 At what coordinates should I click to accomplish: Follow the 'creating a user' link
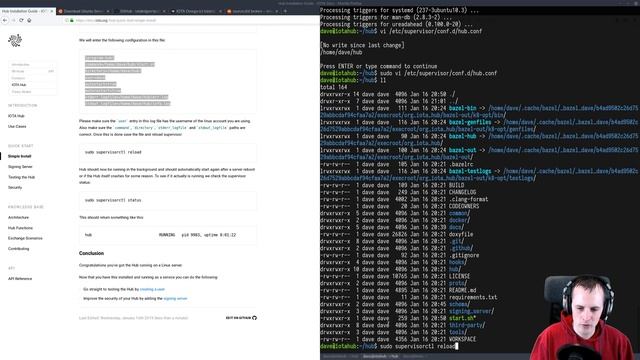pos(152,289)
